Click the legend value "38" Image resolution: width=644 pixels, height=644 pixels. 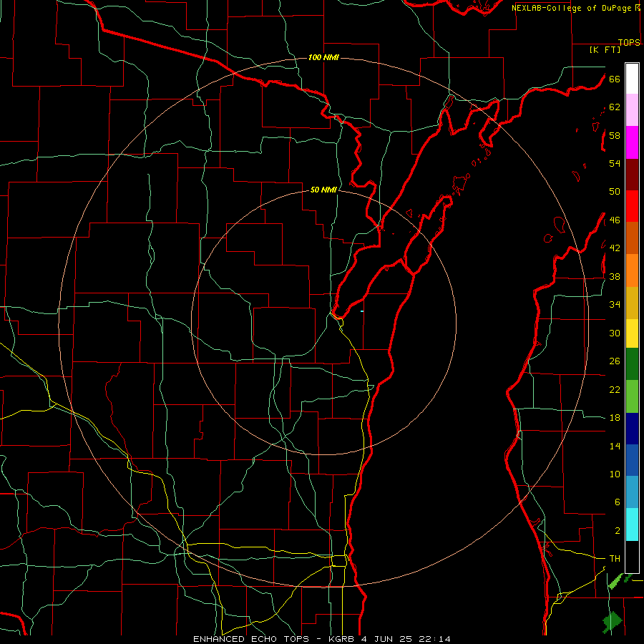(615, 277)
